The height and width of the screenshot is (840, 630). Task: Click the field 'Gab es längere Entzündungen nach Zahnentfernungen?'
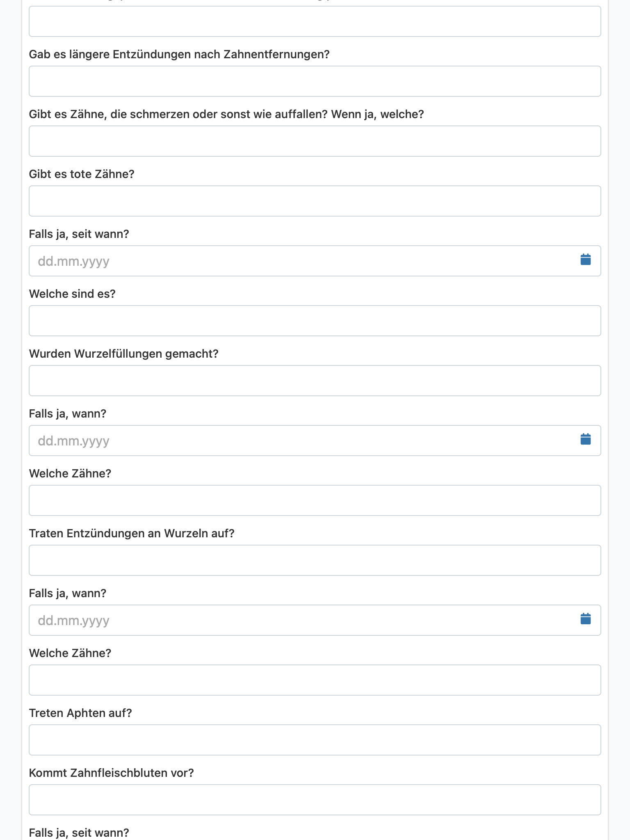click(315, 81)
